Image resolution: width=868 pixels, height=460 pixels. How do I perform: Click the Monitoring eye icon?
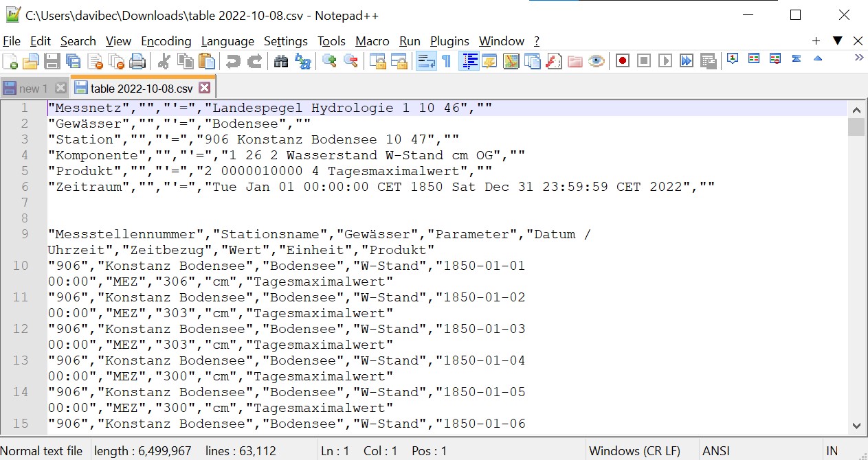(x=597, y=62)
